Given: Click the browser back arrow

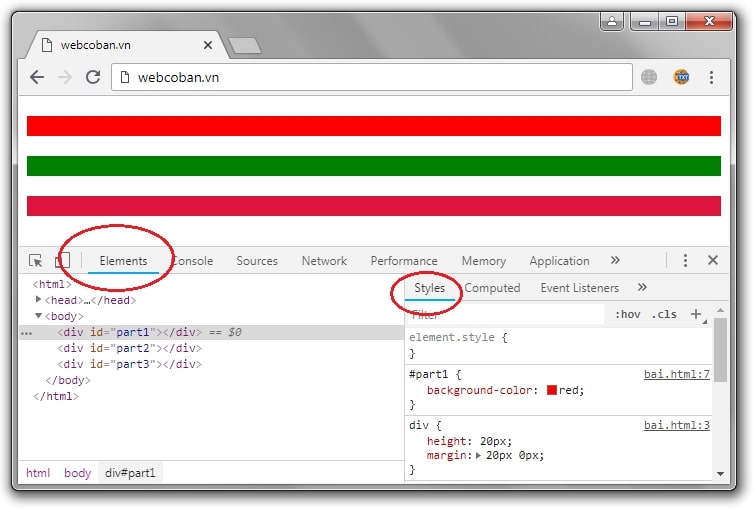Looking at the screenshot, I should point(37,77).
